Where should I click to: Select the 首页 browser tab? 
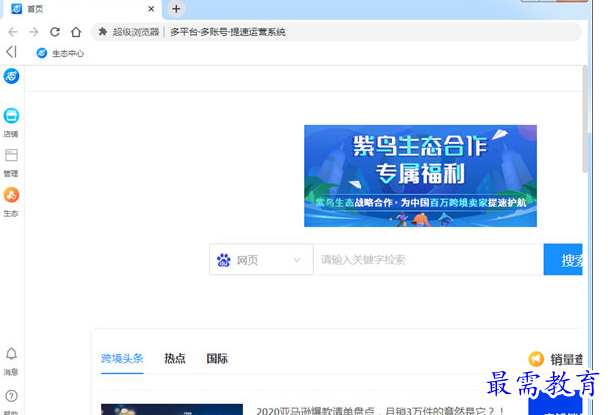[83, 9]
